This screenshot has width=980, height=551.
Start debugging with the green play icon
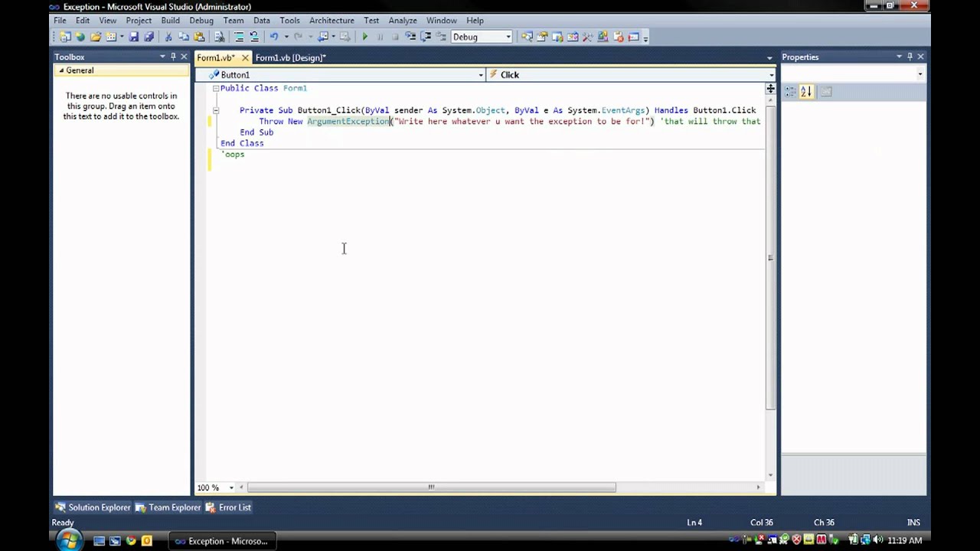365,37
